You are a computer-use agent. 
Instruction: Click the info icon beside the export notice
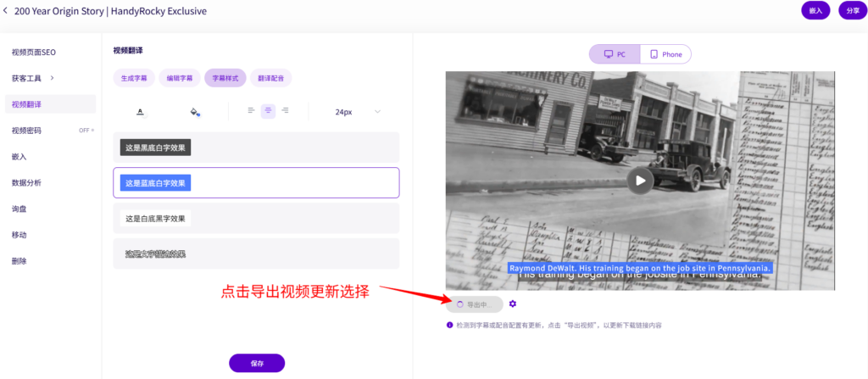pos(449,325)
